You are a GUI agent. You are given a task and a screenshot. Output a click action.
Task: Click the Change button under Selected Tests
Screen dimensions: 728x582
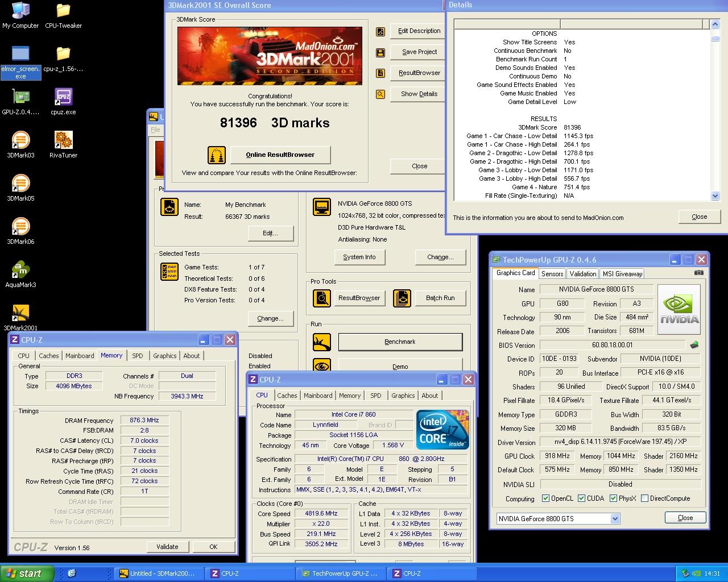tap(270, 318)
